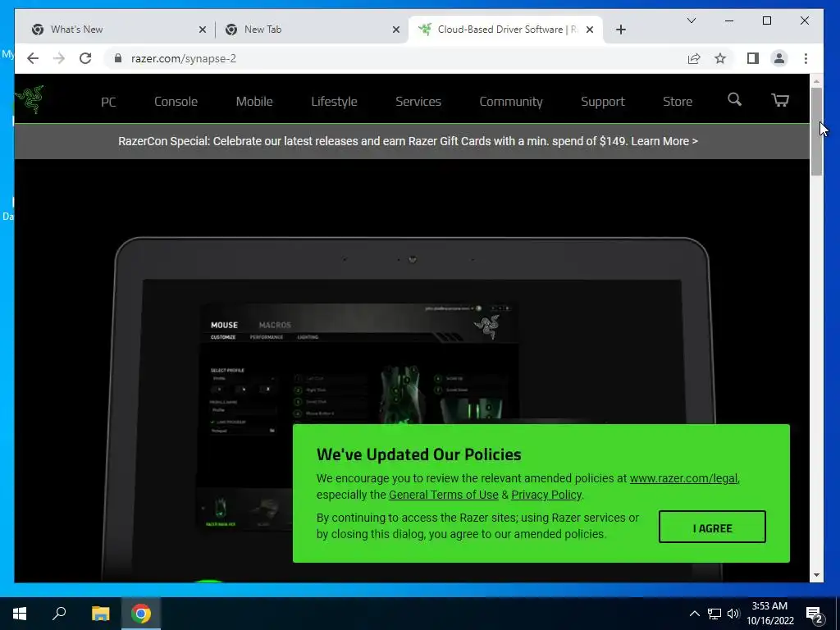Open the Community menu
The width and height of the screenshot is (840, 630).
[x=511, y=101]
